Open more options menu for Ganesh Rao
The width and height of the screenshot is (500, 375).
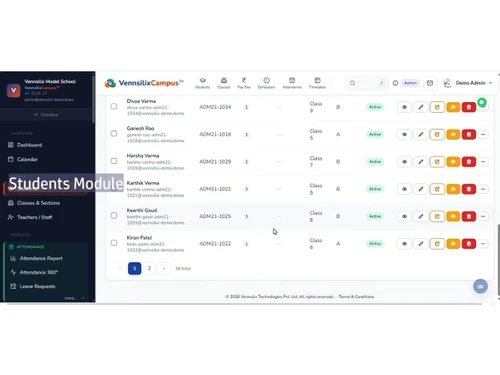click(483, 134)
